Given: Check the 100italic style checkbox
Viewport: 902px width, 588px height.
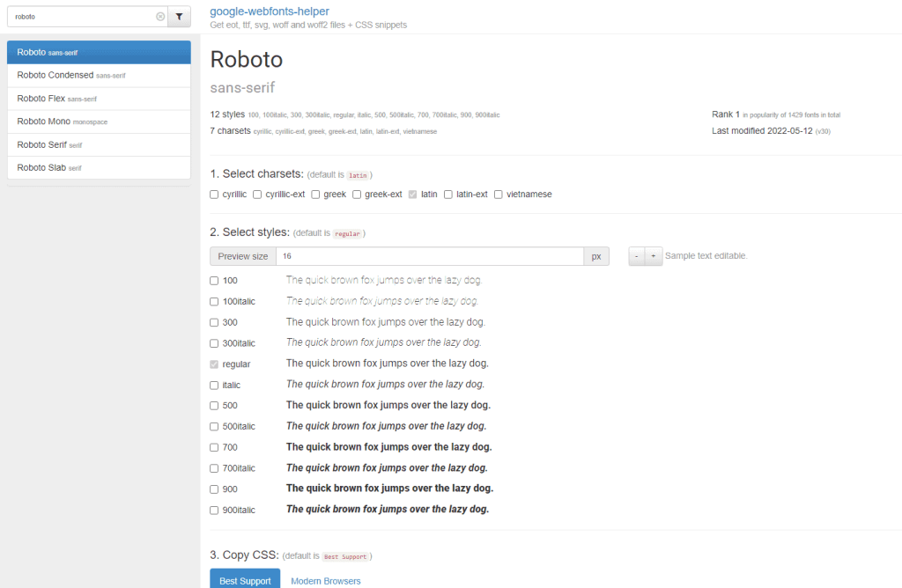Looking at the screenshot, I should 214,301.
